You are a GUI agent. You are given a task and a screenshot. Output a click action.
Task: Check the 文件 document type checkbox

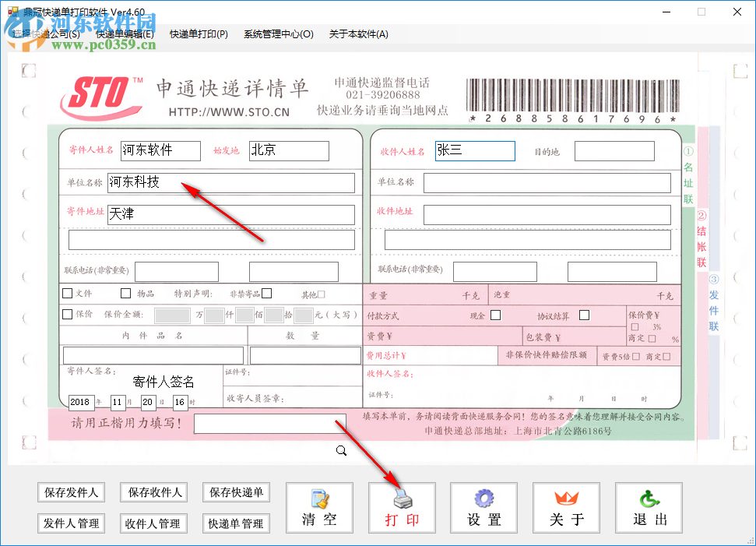(x=67, y=294)
